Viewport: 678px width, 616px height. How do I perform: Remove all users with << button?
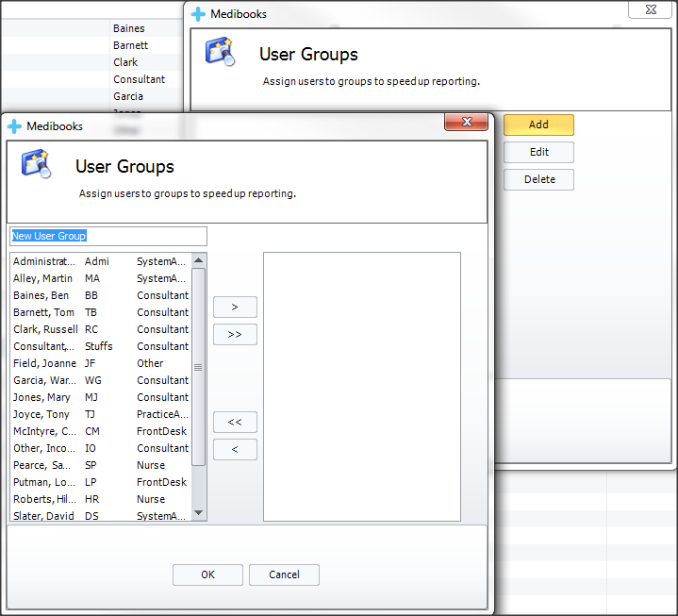[235, 423]
